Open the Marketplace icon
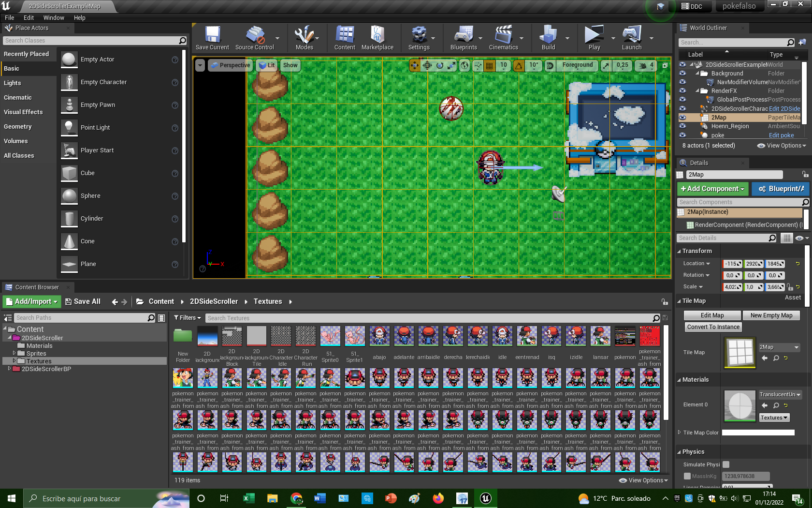Screen dimensions: 812x508 pos(377,38)
